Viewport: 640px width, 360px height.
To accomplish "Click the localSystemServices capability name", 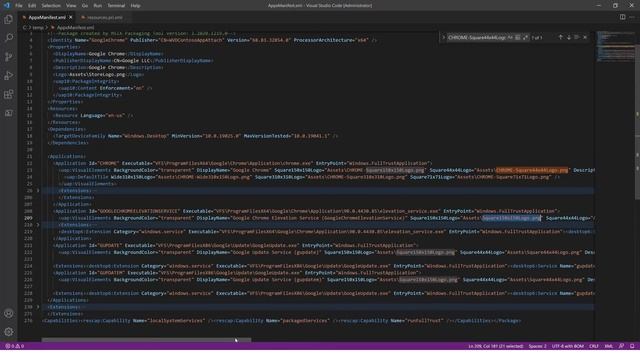I will point(176,320).
